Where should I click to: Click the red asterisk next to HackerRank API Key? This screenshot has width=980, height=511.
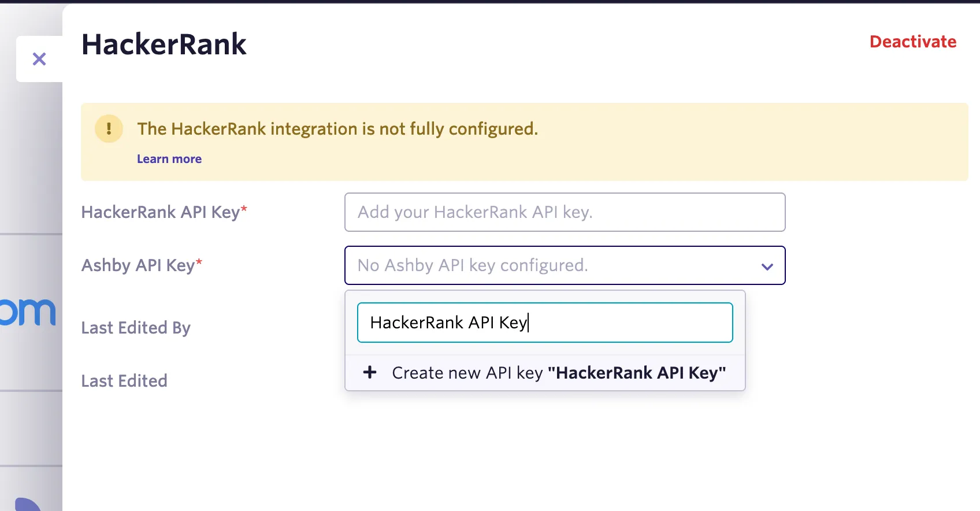(244, 209)
